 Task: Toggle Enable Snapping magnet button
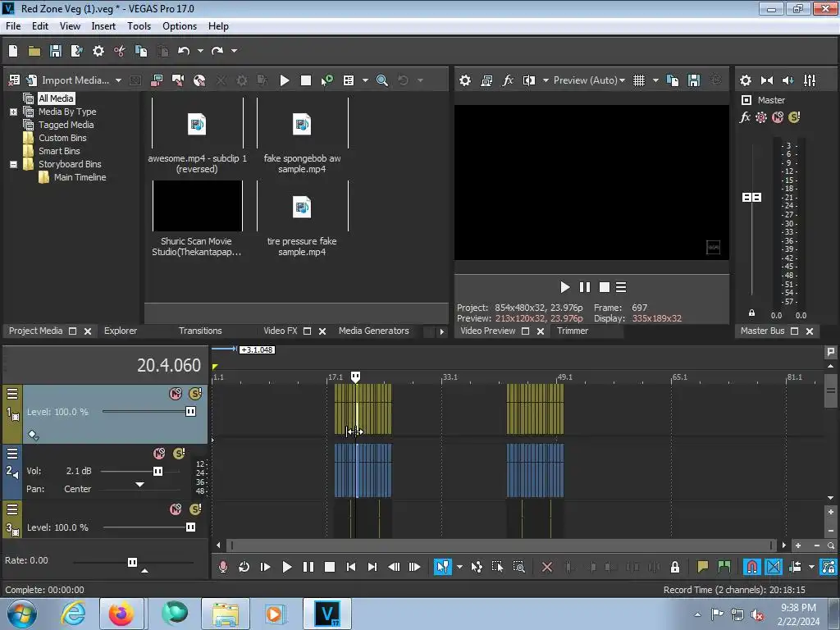tap(751, 567)
